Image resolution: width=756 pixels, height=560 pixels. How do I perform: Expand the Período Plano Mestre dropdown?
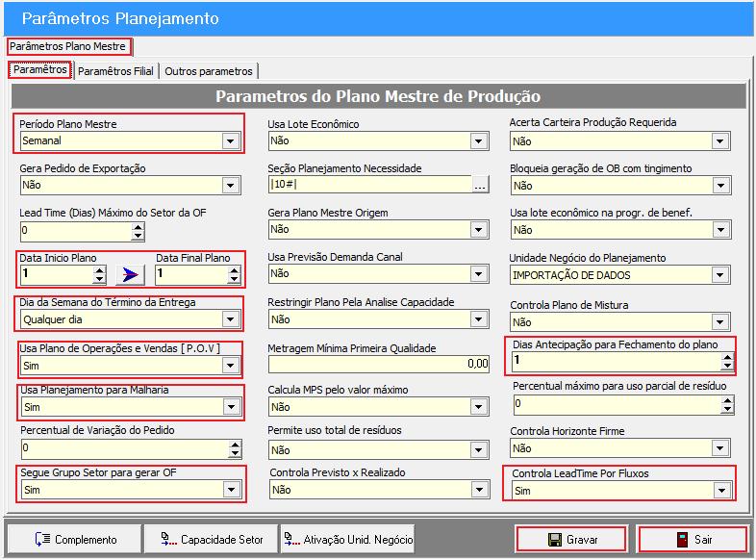tap(230, 141)
